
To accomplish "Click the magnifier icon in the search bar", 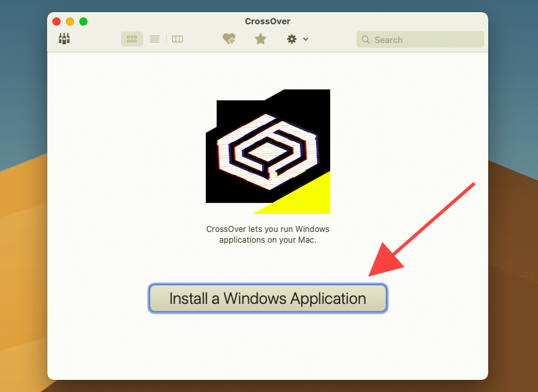I will point(366,40).
